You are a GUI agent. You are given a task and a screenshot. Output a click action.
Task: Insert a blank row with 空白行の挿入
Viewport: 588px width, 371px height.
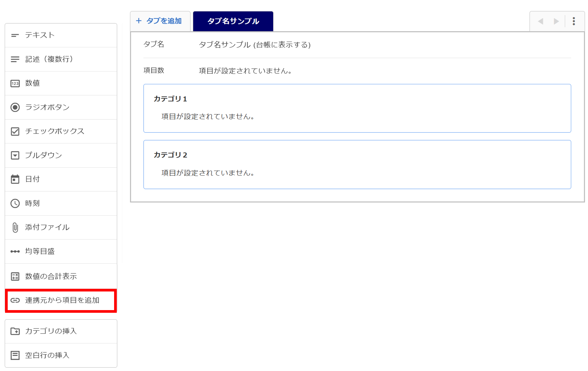click(61, 355)
